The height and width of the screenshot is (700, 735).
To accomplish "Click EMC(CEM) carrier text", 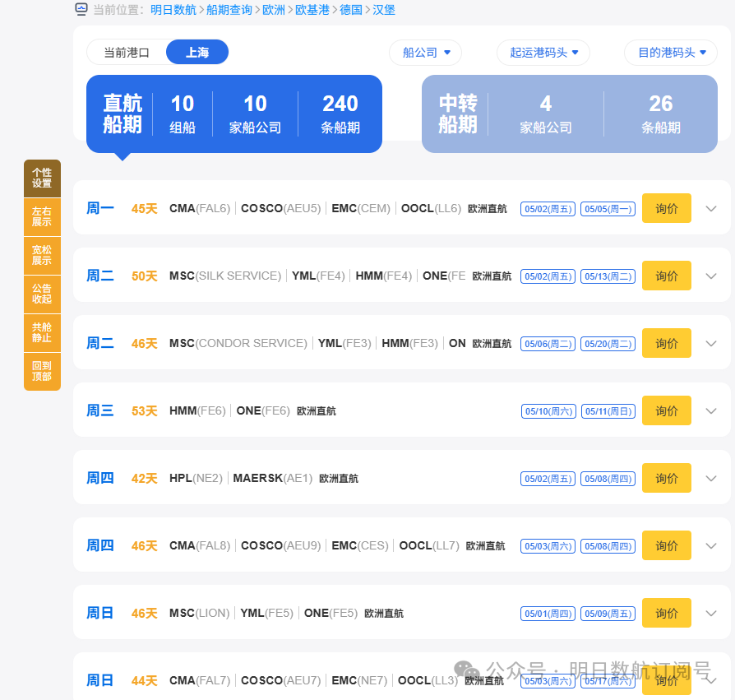I will [x=361, y=209].
